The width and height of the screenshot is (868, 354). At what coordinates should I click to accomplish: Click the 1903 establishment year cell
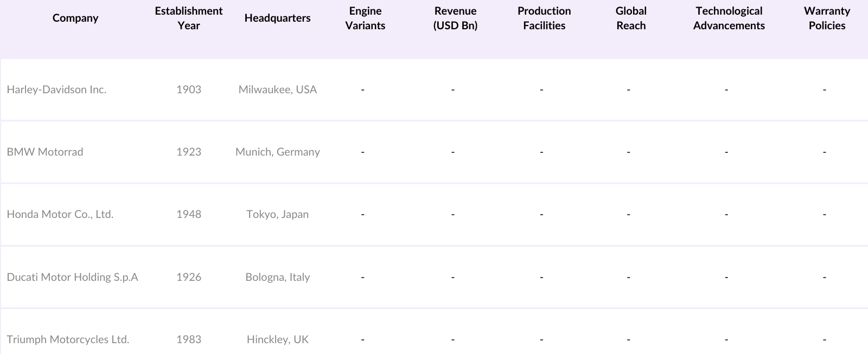(189, 90)
